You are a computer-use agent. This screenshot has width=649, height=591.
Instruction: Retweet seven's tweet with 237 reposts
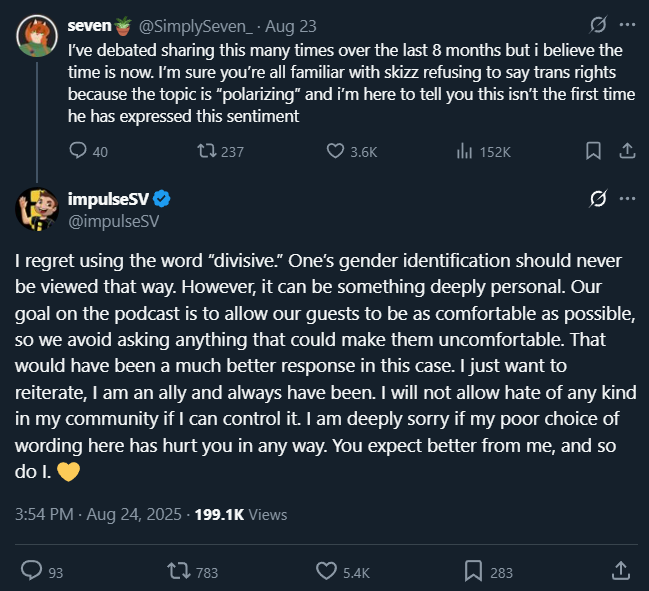pos(205,151)
